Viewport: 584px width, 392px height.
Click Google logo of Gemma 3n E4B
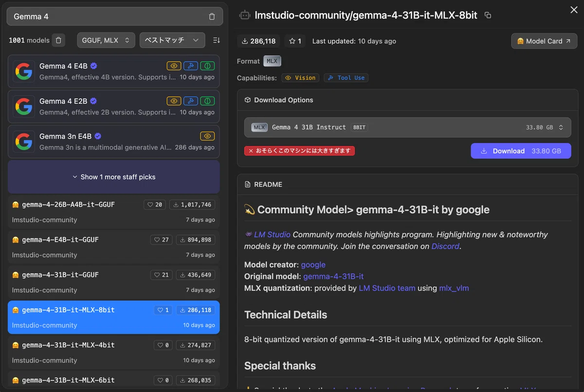tap(24, 142)
